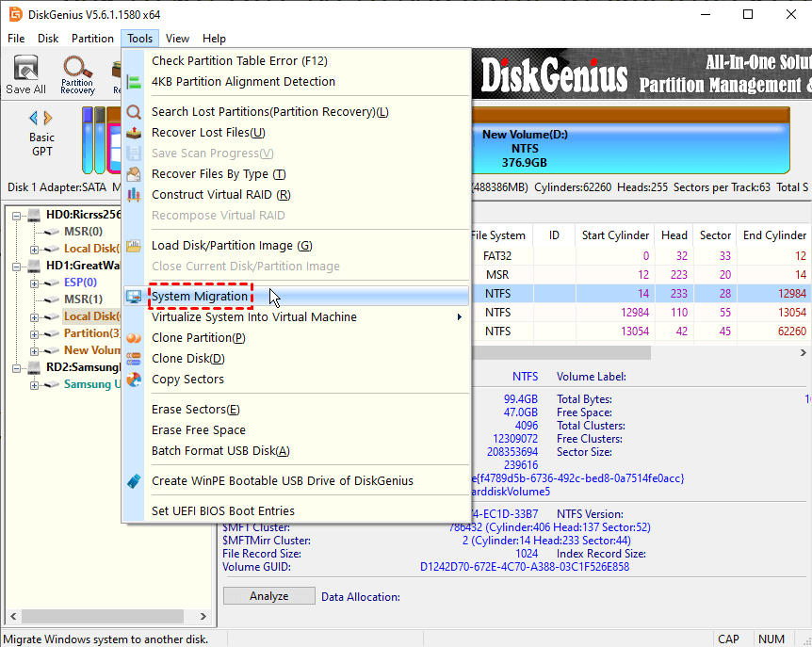This screenshot has width=812, height=647.
Task: Click the Create WinPE Bootable USB icon
Action: [134, 481]
